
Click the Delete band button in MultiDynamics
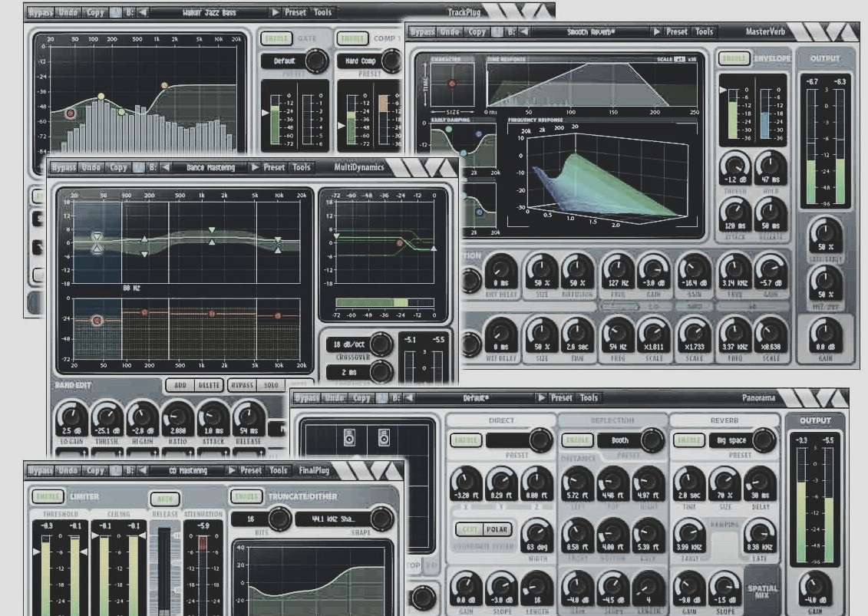[209, 385]
